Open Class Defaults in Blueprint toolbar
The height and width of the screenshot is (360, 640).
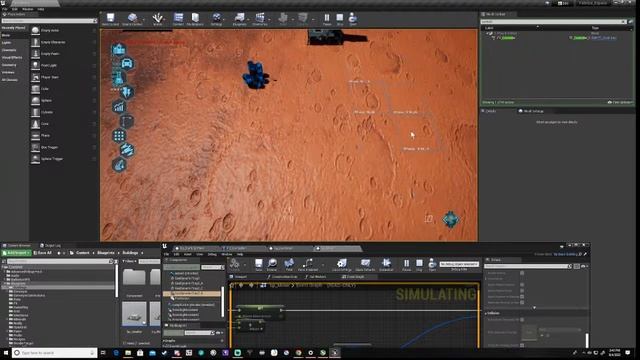[365, 265]
